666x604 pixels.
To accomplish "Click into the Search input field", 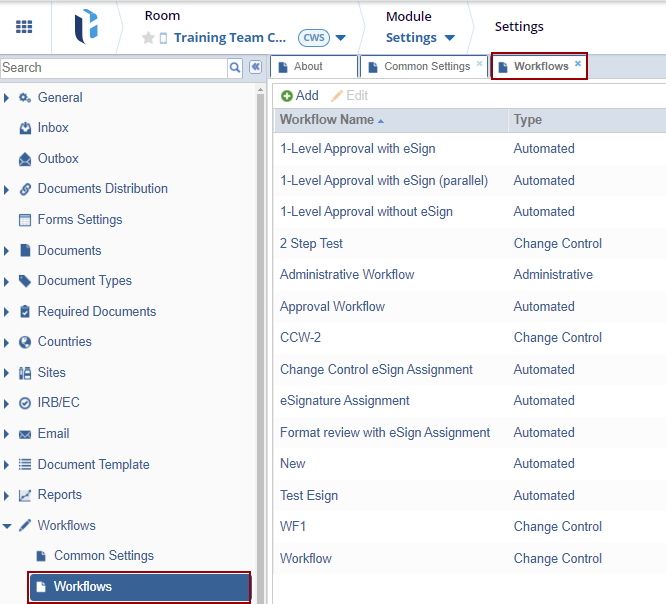I will click(x=113, y=68).
